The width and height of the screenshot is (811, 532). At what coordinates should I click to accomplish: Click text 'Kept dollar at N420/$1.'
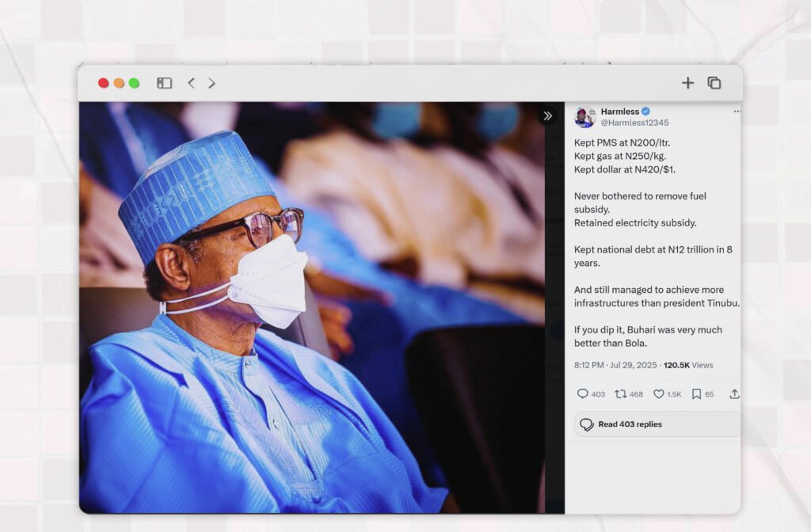pyautogui.click(x=625, y=169)
